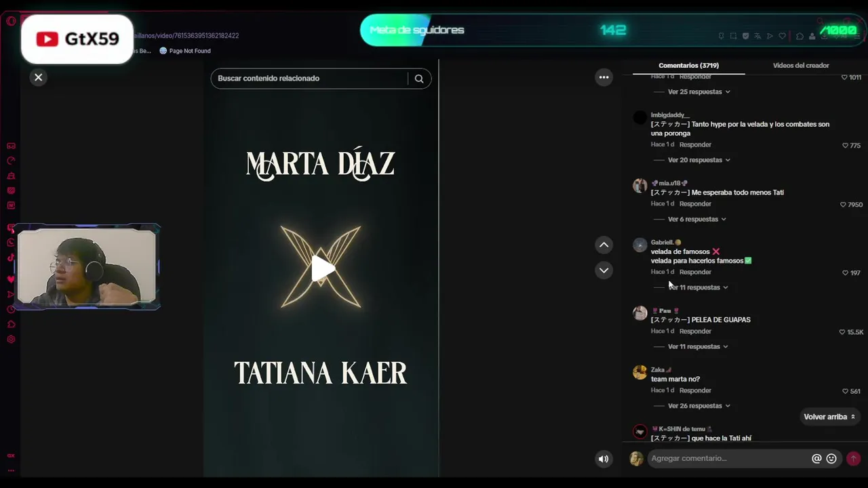Open the three-dots more options menu
The width and height of the screenshot is (868, 488).
click(x=604, y=77)
